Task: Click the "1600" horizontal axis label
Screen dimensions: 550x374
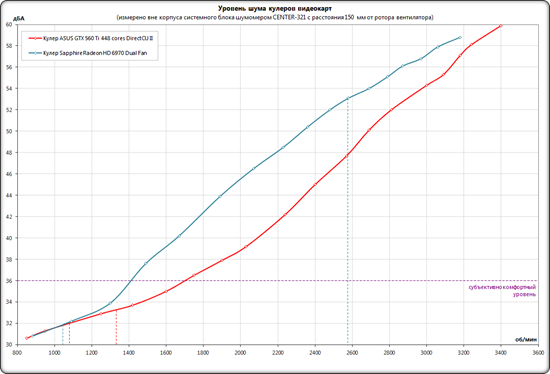Action: (166, 352)
